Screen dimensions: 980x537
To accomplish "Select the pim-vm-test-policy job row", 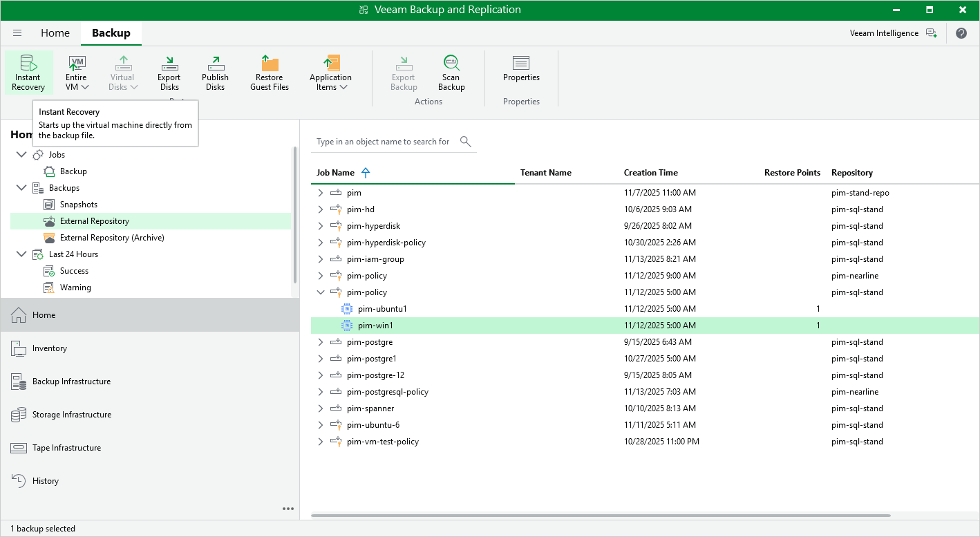I will click(645, 442).
